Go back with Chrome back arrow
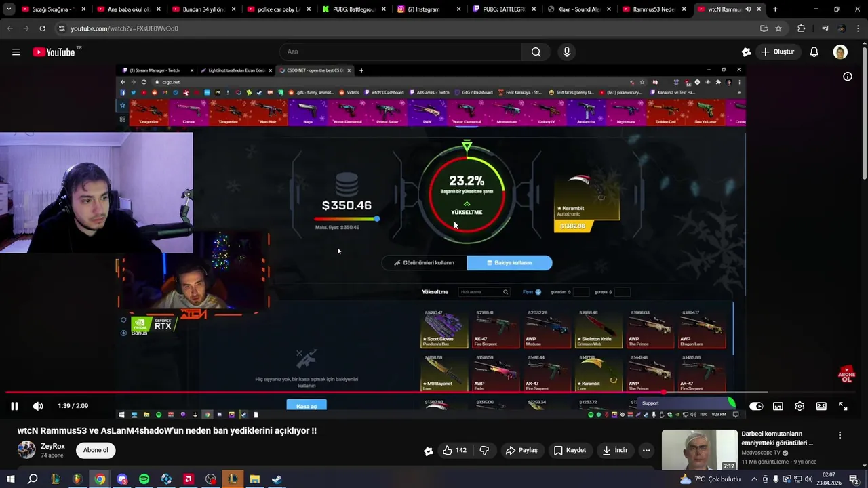868x488 pixels. 9,28
